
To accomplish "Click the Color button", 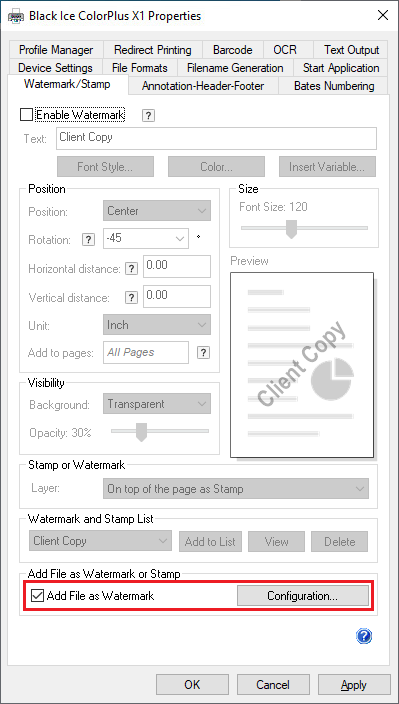I will pos(216,167).
